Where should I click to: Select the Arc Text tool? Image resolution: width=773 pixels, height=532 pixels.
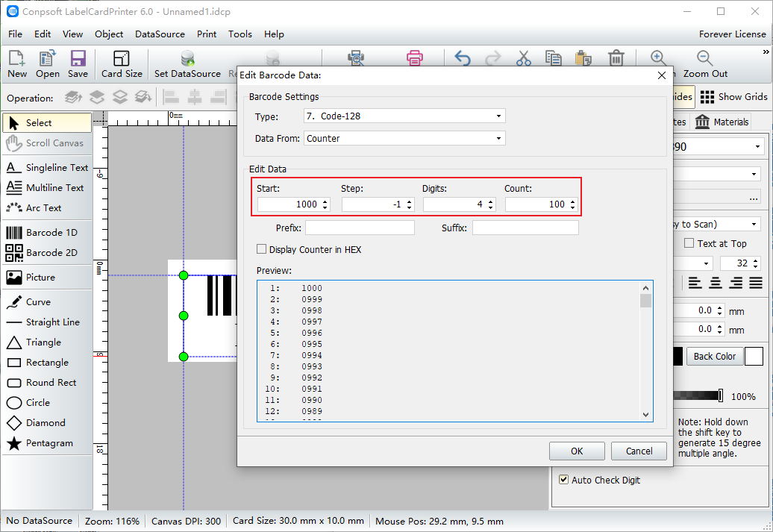[x=47, y=208]
